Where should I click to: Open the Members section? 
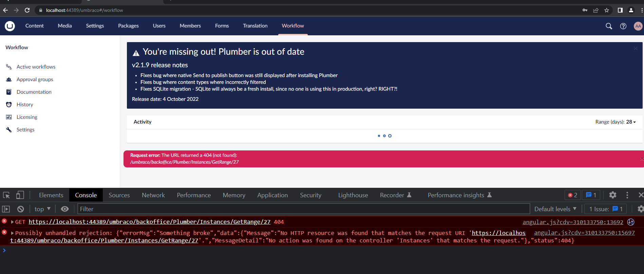(190, 26)
